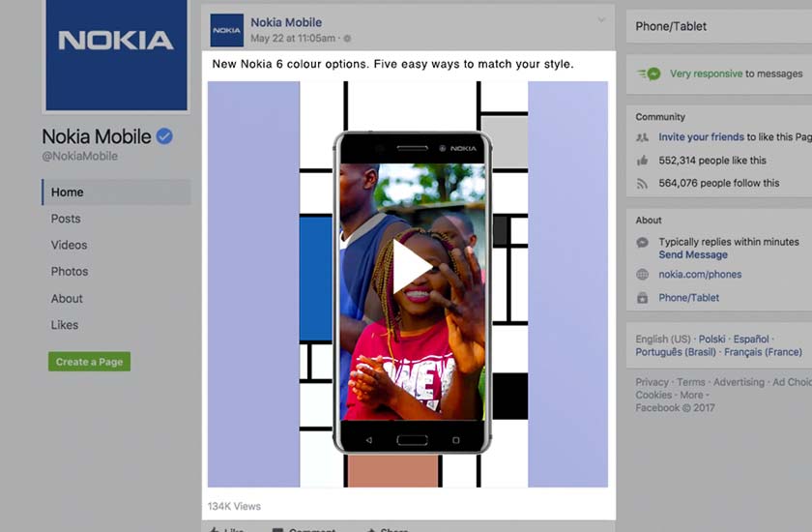
Task: Open the Advertising footer link
Action: tap(739, 382)
